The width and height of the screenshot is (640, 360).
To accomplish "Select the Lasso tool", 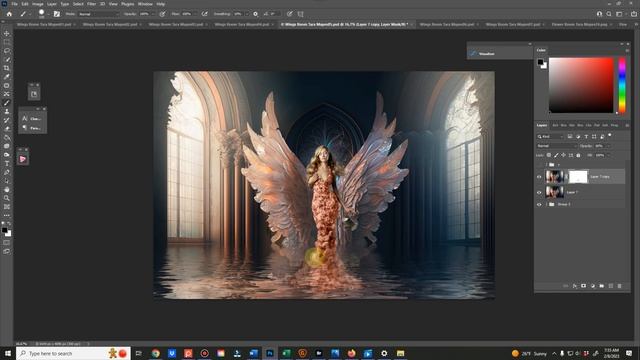I will [7, 51].
